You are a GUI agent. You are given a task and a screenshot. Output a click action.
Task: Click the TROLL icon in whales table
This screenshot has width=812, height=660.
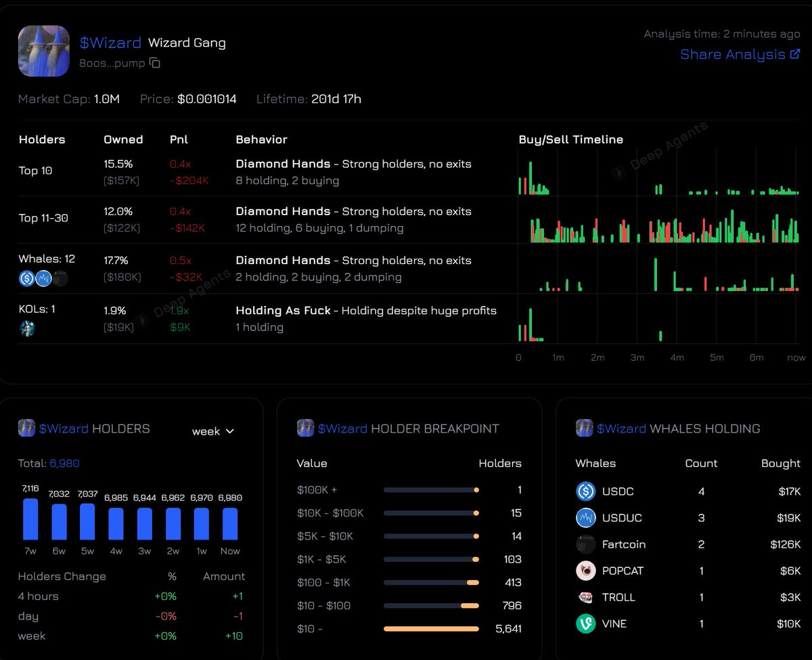[585, 597]
